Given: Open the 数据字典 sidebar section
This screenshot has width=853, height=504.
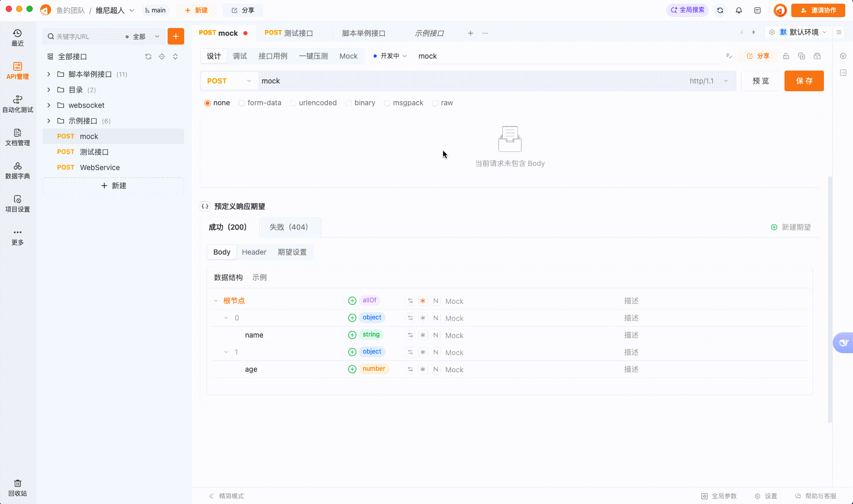Looking at the screenshot, I should pyautogui.click(x=18, y=171).
